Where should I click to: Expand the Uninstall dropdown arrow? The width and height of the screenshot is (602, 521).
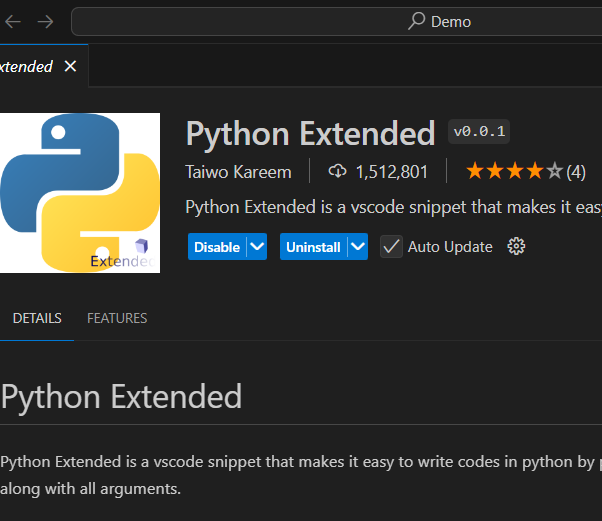358,246
